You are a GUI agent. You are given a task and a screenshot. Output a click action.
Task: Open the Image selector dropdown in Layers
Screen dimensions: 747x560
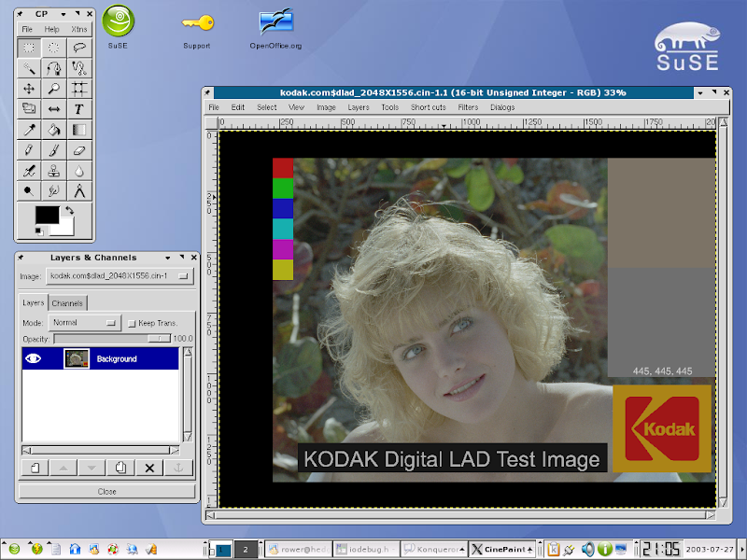click(x=119, y=275)
